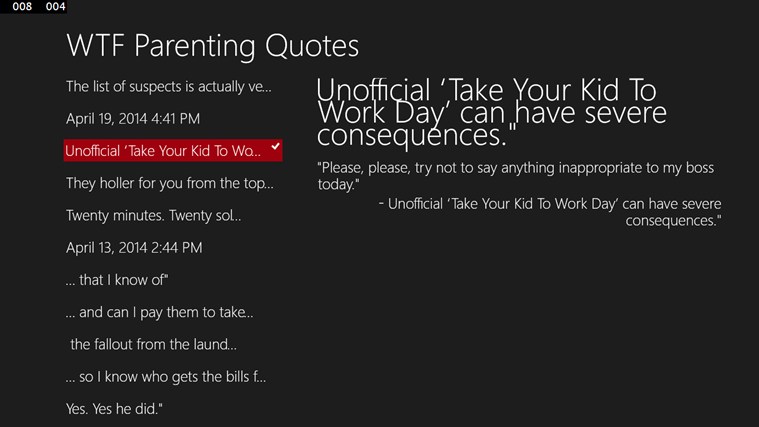
Task: Choose the '... that I know of' quote
Action: (115, 280)
